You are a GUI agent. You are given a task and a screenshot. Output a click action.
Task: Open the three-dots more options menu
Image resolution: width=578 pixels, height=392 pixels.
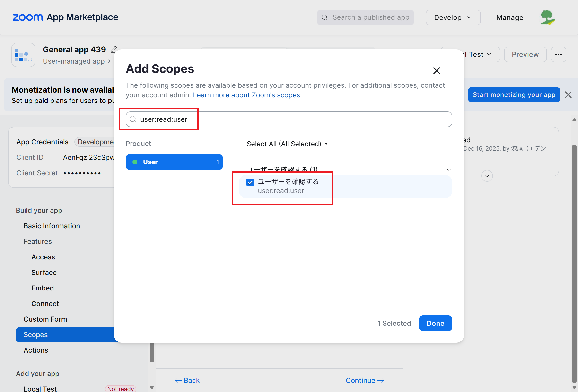[x=558, y=54]
